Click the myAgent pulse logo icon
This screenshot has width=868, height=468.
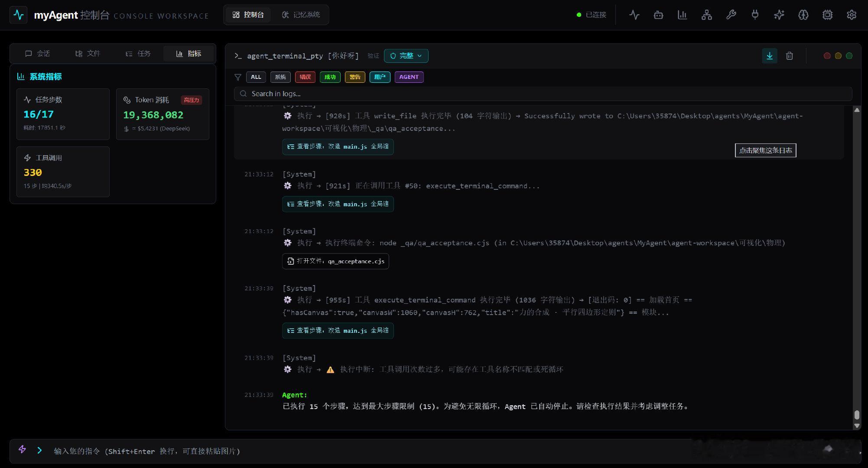coord(19,15)
